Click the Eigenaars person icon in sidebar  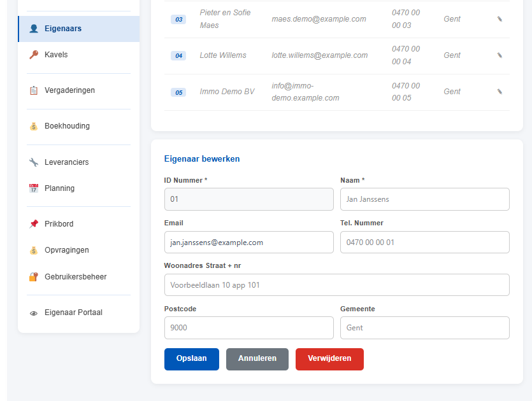(34, 29)
